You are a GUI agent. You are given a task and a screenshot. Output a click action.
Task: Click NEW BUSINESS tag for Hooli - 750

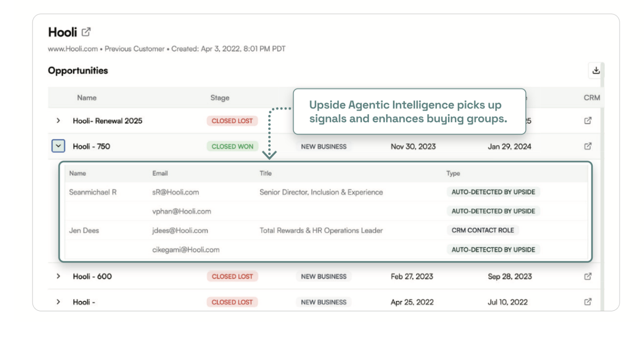click(x=324, y=147)
